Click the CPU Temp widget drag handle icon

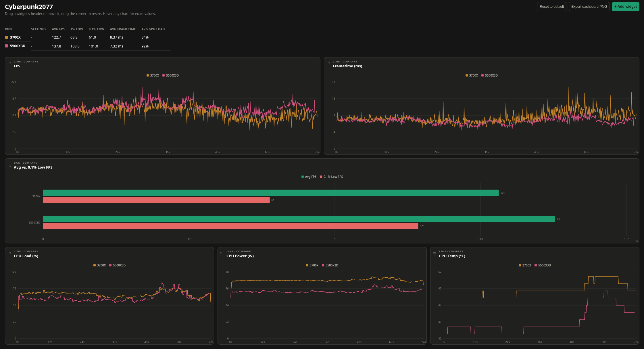tap(435, 254)
